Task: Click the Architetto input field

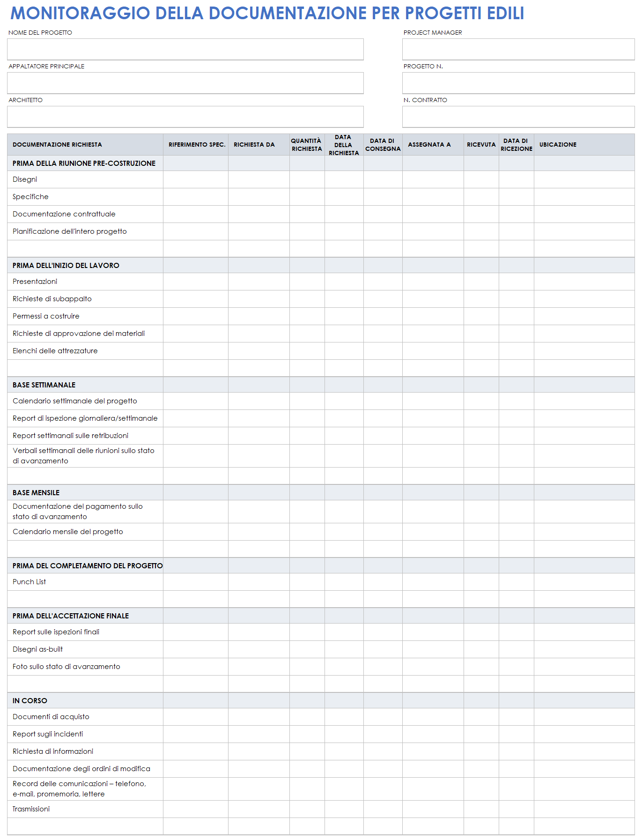Action: [185, 117]
